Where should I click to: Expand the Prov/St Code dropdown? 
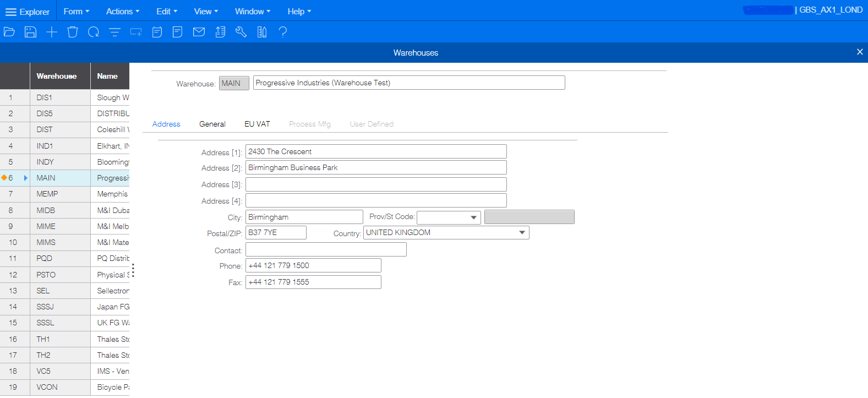coord(473,217)
